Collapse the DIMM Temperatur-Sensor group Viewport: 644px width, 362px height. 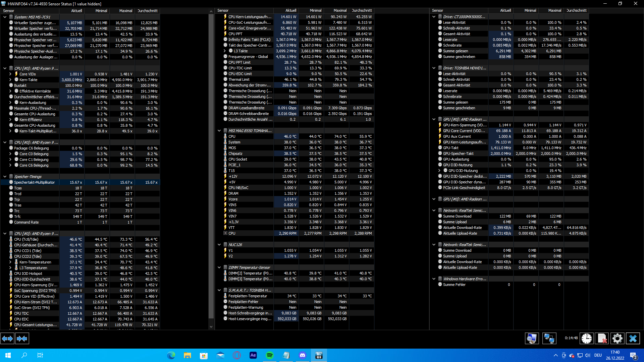pyautogui.click(x=219, y=267)
